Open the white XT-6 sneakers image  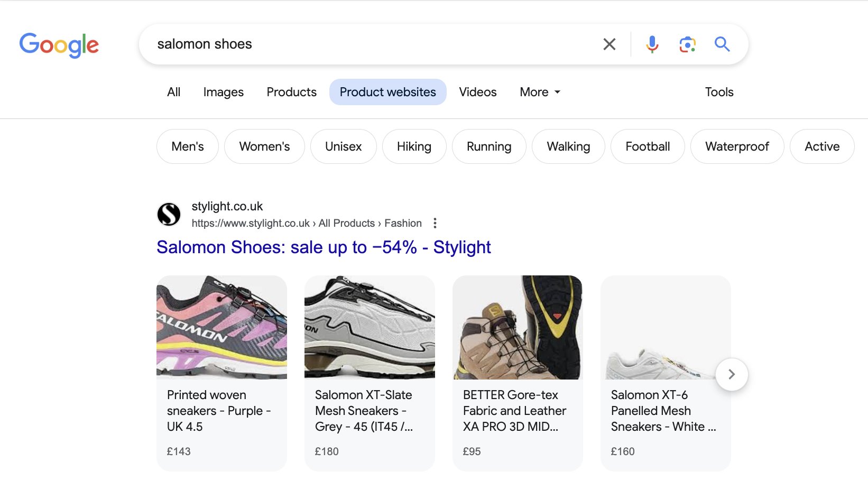(666, 327)
